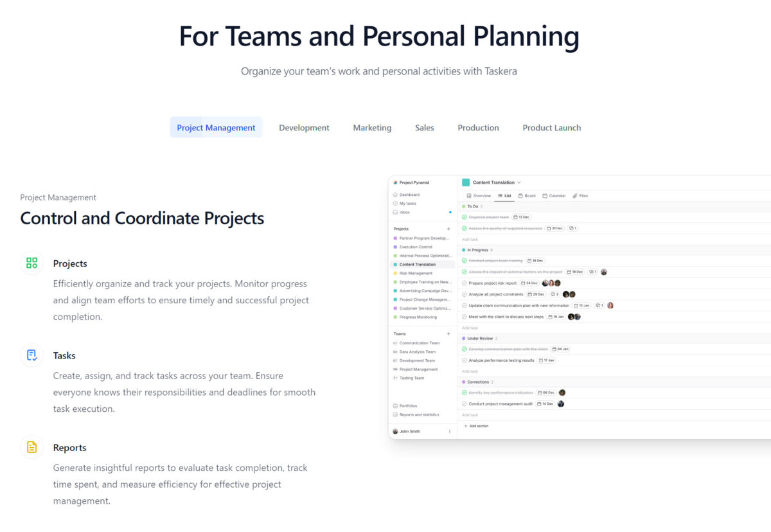
Task: Click the plus icon beside Teams
Action: point(448,334)
